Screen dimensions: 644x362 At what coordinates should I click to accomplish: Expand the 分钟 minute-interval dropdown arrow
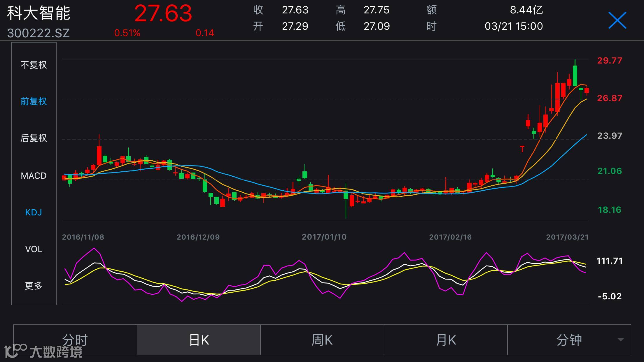pyautogui.click(x=621, y=340)
